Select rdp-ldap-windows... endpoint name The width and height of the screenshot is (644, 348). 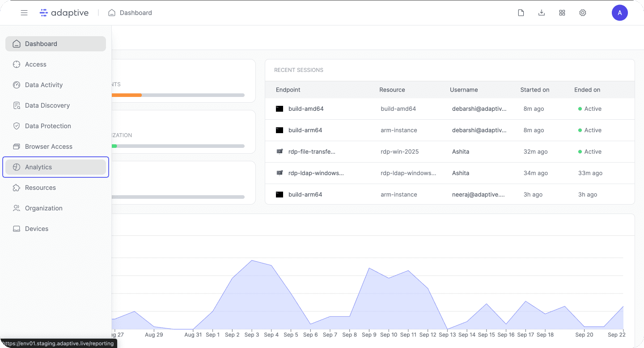316,173
